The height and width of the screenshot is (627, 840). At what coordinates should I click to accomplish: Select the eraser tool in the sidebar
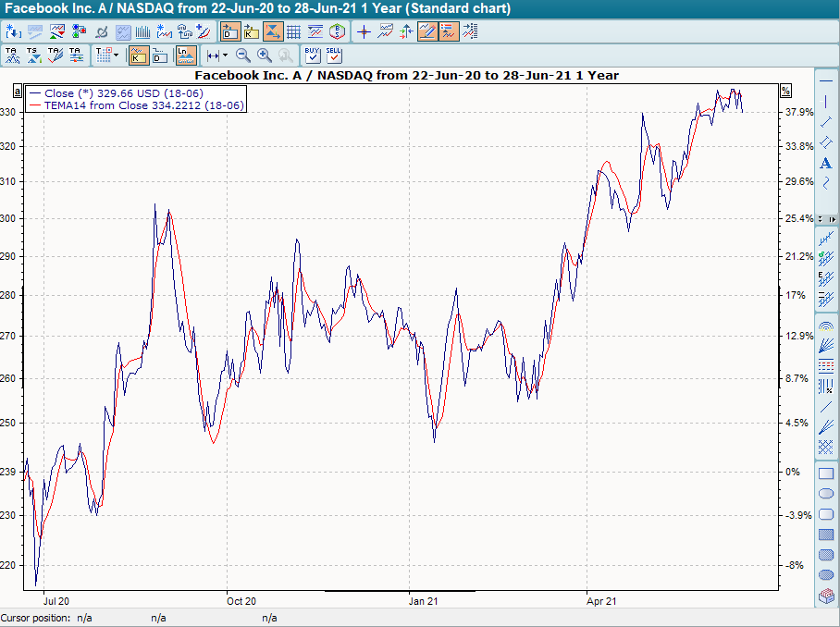click(826, 597)
